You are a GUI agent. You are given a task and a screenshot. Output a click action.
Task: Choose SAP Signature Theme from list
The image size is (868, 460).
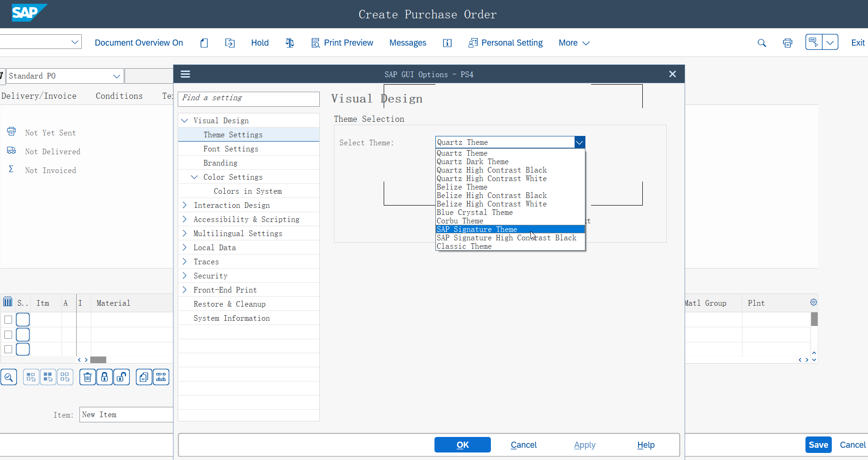pos(477,230)
